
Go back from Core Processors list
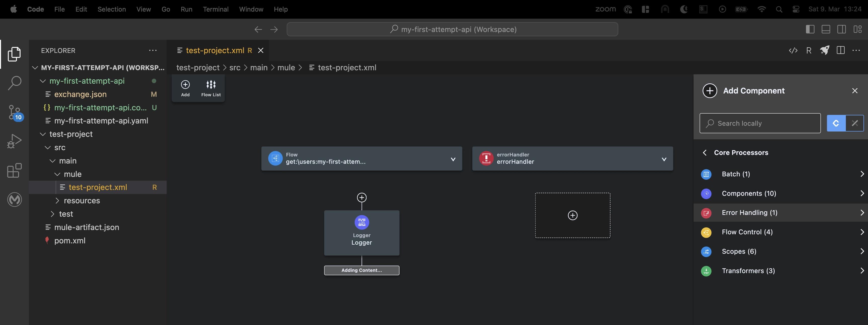[x=704, y=153]
